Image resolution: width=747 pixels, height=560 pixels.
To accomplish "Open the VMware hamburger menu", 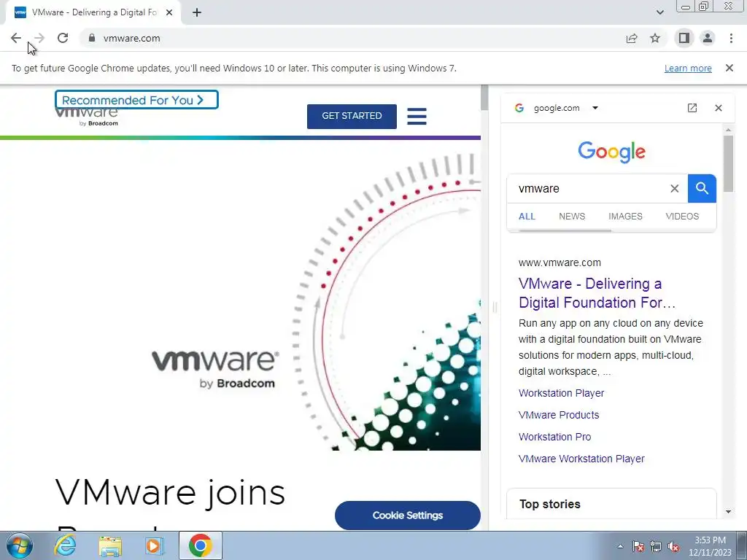I will coord(417,116).
